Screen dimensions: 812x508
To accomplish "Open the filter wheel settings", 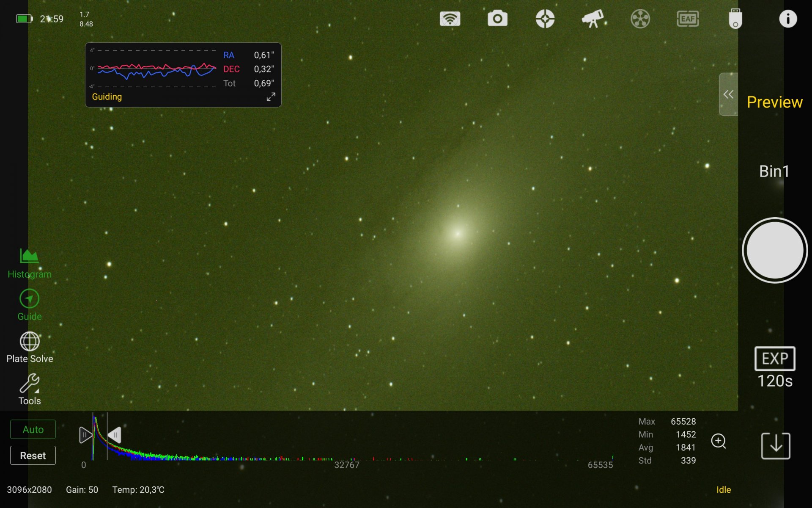I will [x=640, y=19].
